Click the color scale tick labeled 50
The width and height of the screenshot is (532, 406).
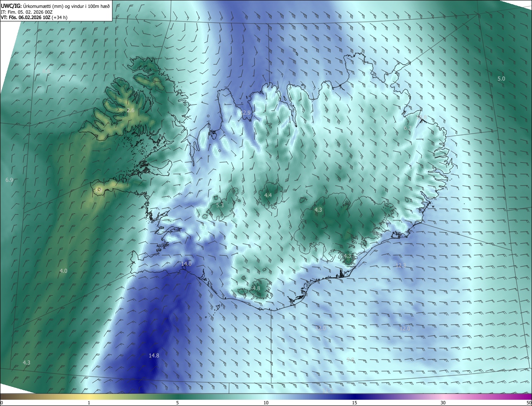(529, 403)
